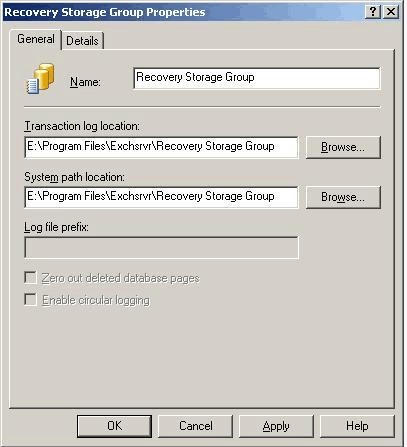407x447 pixels.
Task: Browse for transaction log location
Action: (343, 147)
